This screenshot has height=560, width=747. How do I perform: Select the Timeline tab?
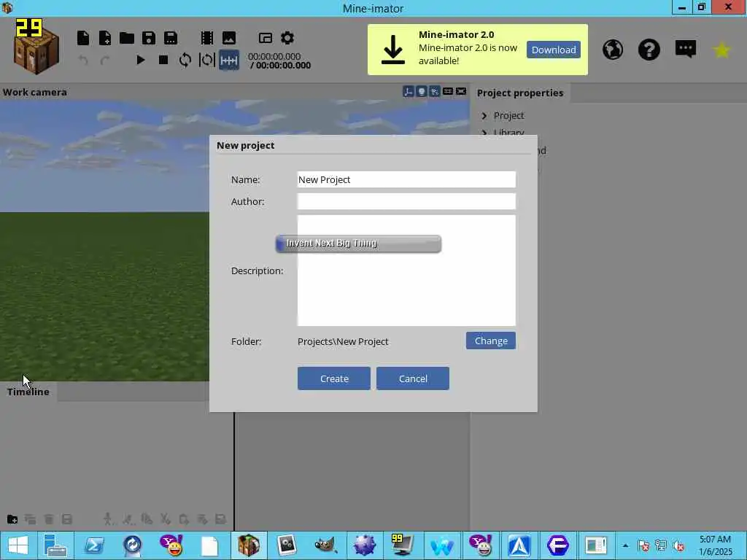(x=28, y=392)
